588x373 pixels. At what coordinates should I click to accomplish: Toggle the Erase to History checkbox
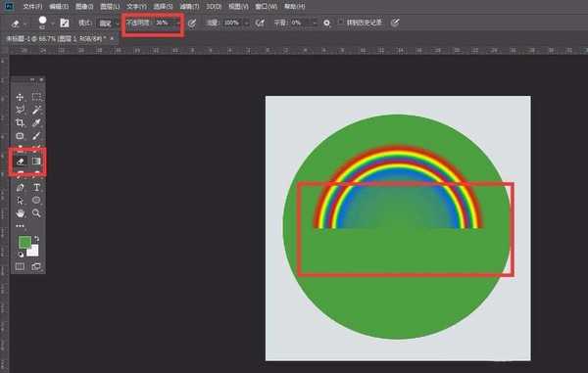(x=340, y=23)
